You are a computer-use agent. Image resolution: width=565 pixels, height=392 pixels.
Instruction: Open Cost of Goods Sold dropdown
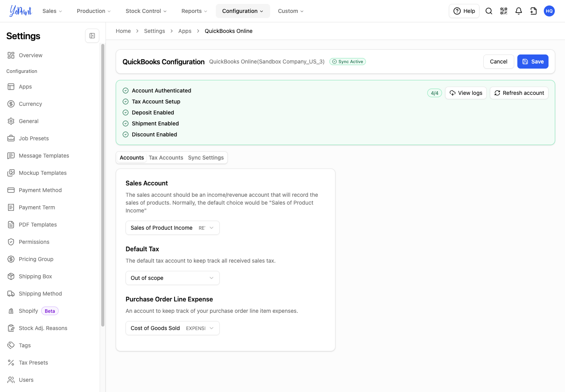tap(173, 328)
